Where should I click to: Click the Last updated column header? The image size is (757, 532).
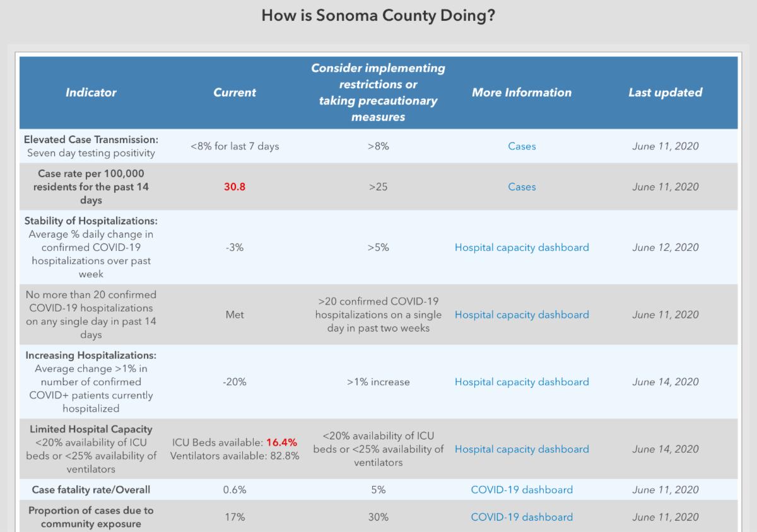(x=665, y=93)
